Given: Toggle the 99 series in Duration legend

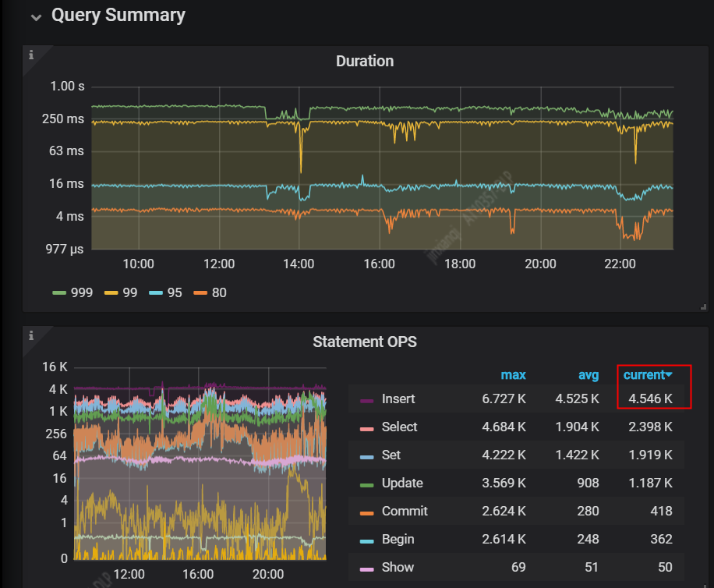Looking at the screenshot, I should [129, 292].
